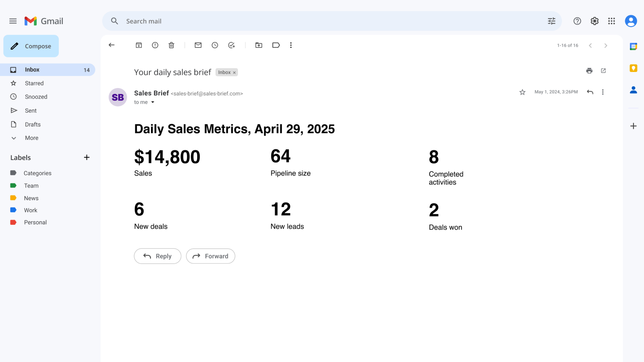The height and width of the screenshot is (362, 644).
Task: Mark the email as unread
Action: (x=198, y=45)
